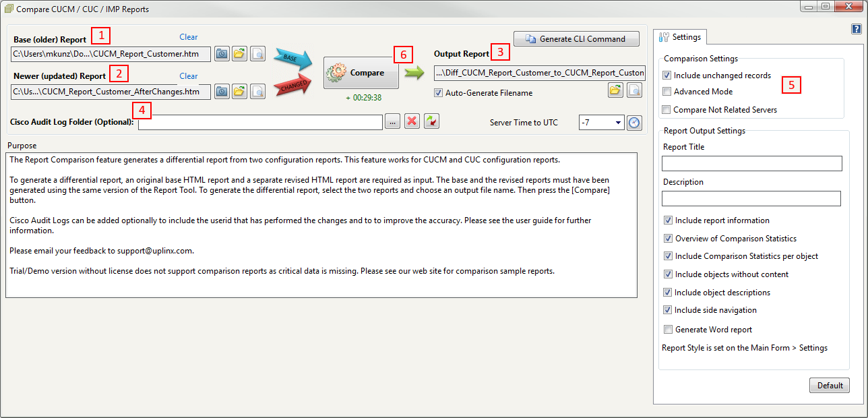Click the clock icon beside Server Time to UTC
This screenshot has width=868, height=418.
(x=634, y=123)
